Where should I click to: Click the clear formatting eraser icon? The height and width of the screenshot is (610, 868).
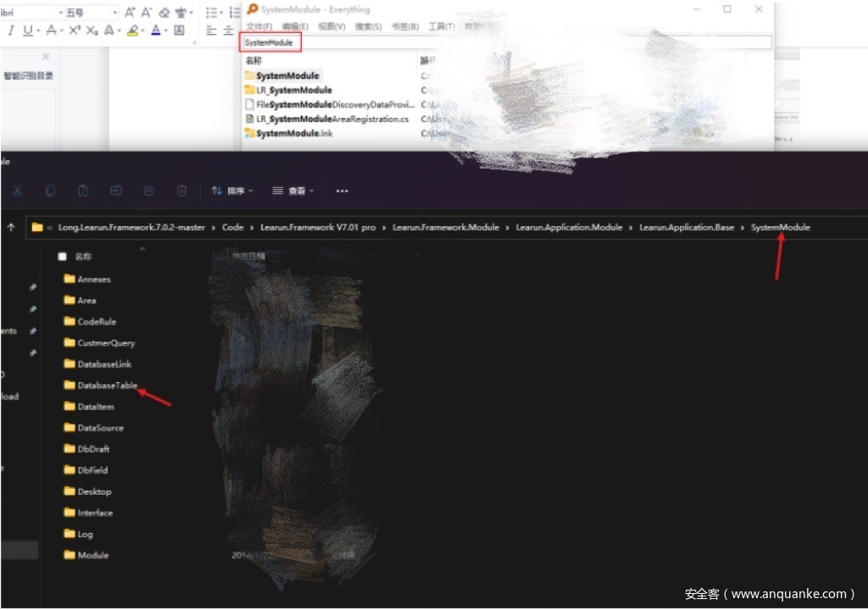tap(164, 13)
